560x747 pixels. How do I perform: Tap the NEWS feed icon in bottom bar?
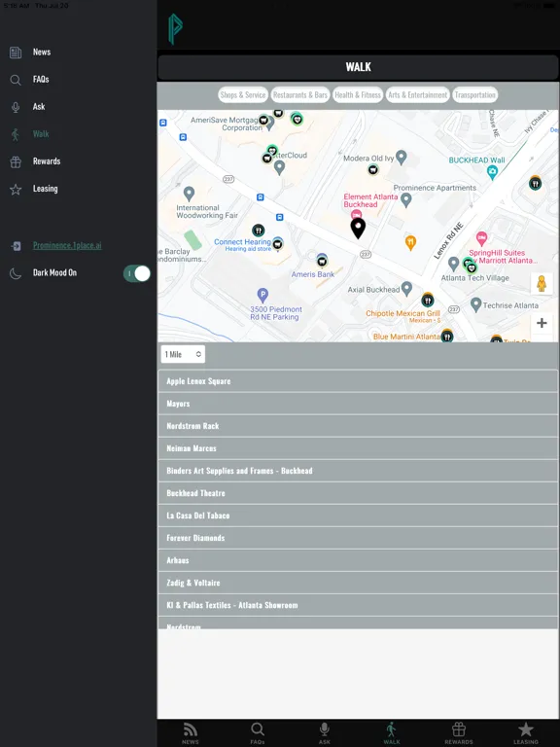190,729
